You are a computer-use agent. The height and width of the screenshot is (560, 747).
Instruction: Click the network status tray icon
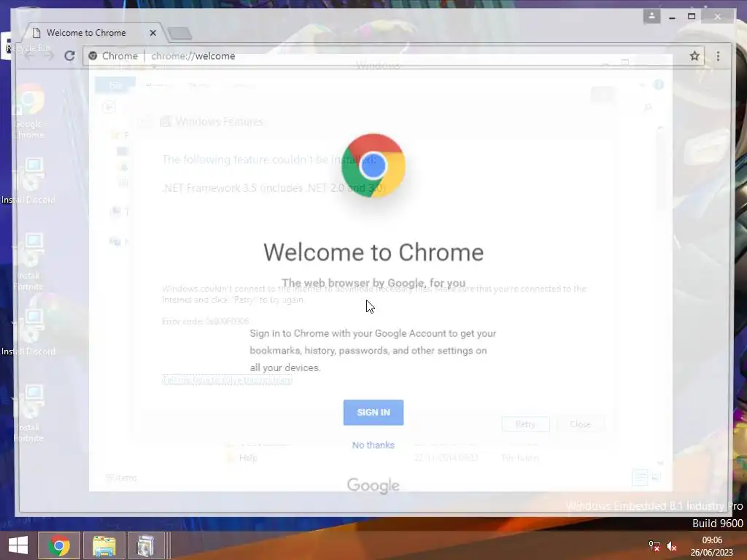(x=654, y=546)
